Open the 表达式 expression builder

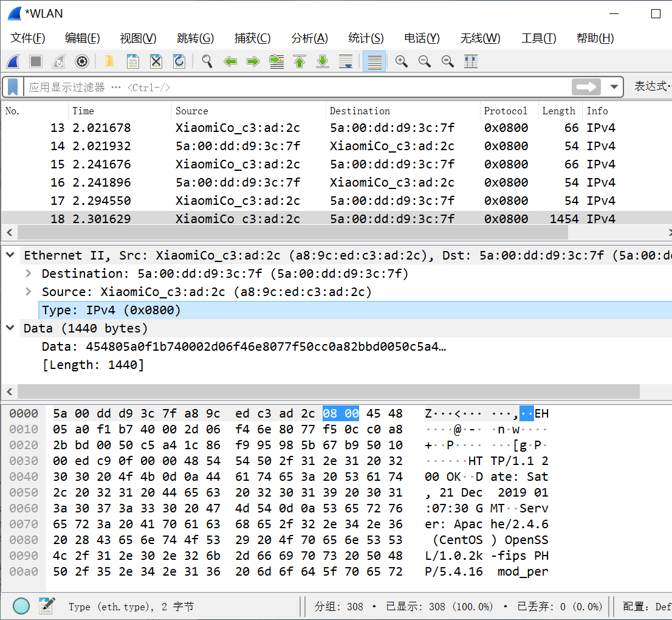point(653,86)
